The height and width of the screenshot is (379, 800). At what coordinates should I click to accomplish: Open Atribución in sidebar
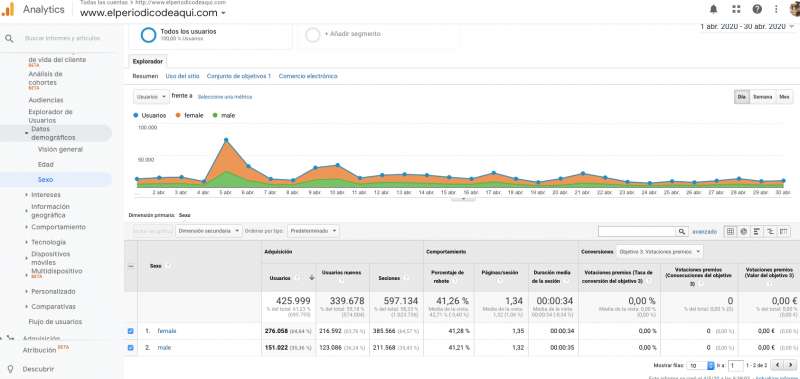[39, 350]
